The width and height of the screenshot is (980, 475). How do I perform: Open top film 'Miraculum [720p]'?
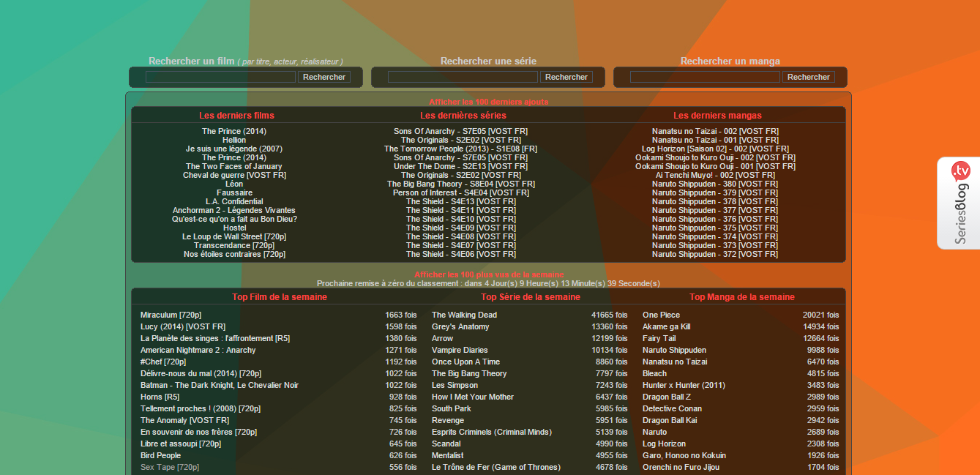coord(169,315)
